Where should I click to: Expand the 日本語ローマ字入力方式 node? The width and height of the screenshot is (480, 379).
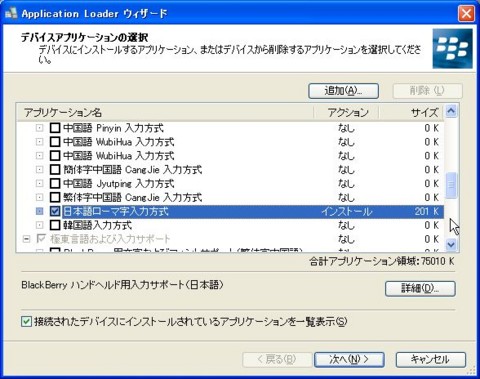(40, 211)
